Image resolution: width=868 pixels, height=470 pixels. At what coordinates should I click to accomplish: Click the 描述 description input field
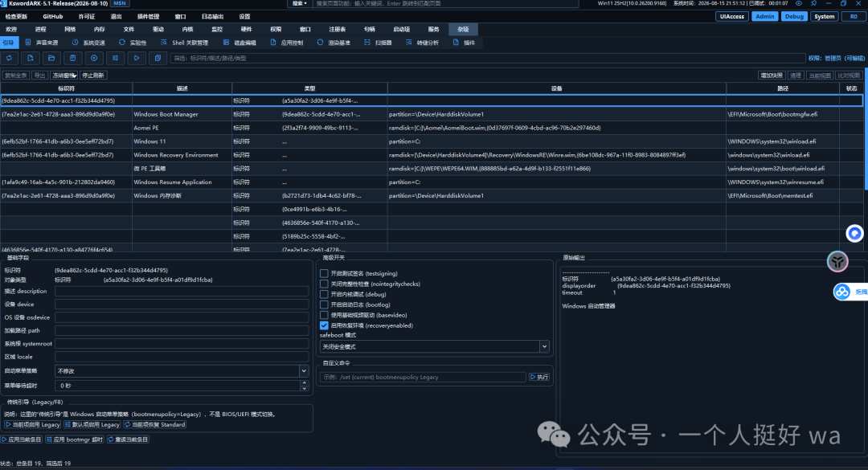point(182,291)
